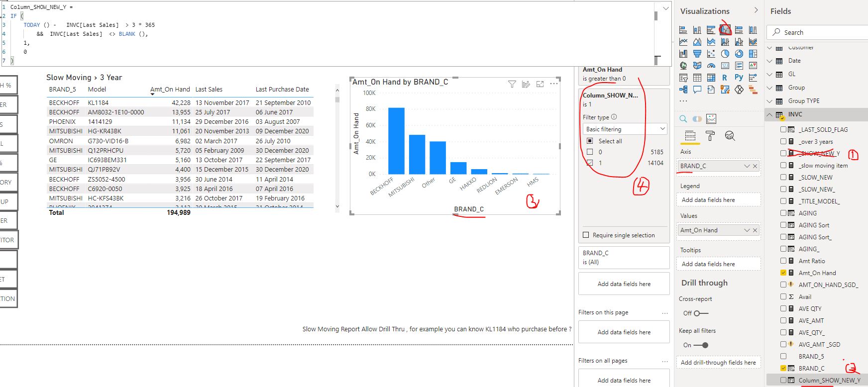
Task: Choose the matrix visualization icon
Action: pos(711,78)
